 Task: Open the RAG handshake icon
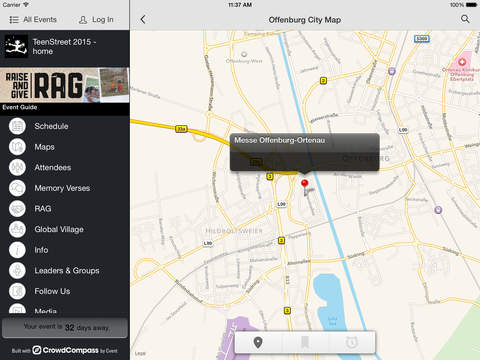17,209
